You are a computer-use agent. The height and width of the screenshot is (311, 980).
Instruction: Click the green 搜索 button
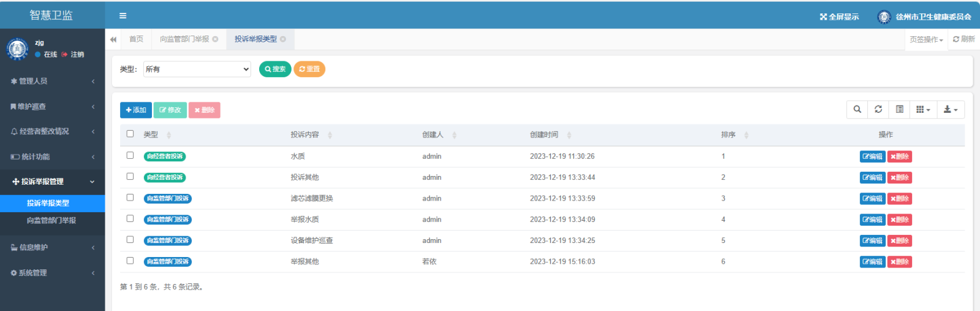pos(275,69)
